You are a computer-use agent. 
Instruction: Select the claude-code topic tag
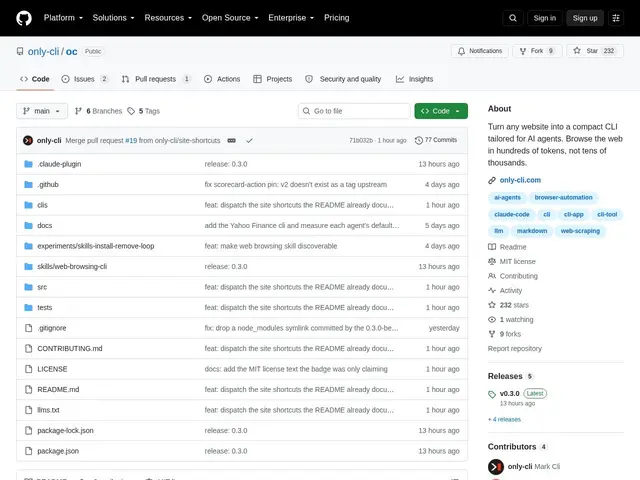point(511,214)
